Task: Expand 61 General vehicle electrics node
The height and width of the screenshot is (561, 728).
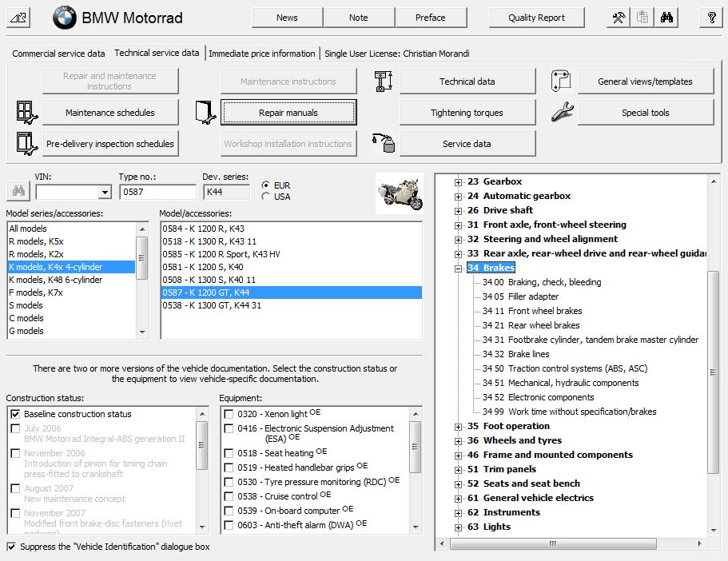Action: point(458,499)
